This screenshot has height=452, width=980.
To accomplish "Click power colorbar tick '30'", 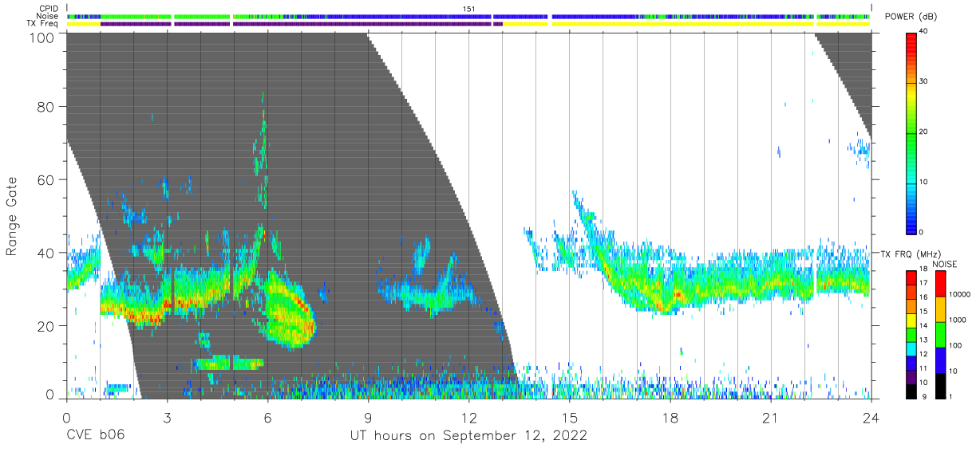I will click(923, 81).
